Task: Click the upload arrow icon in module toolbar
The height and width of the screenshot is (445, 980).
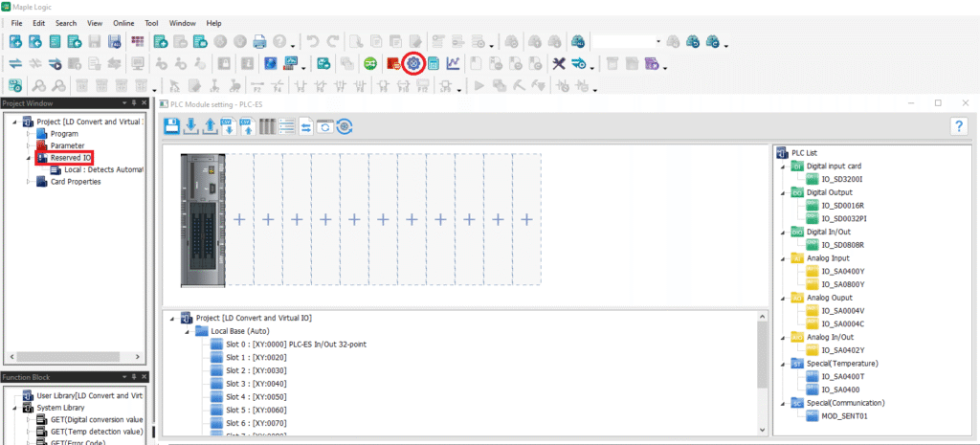Action: 211,125
